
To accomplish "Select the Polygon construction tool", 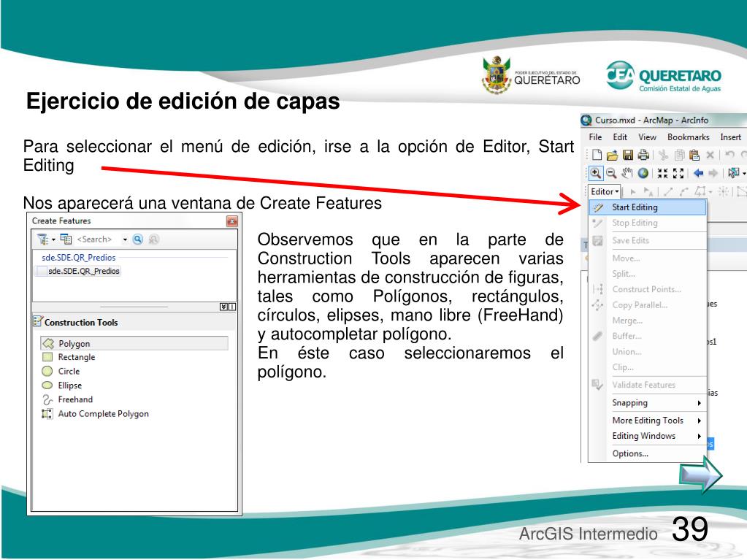I will point(134,343).
